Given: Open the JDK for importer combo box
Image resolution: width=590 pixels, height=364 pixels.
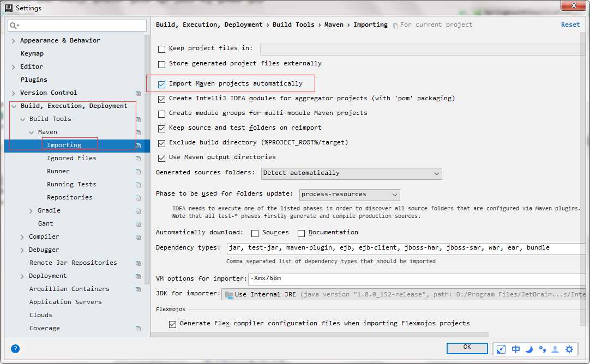Looking at the screenshot, I should click(x=404, y=294).
